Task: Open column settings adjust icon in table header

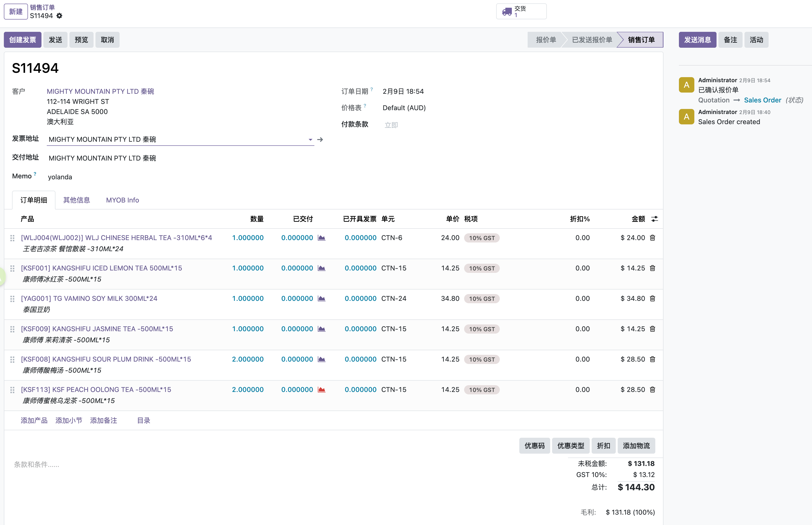Action: 655,219
